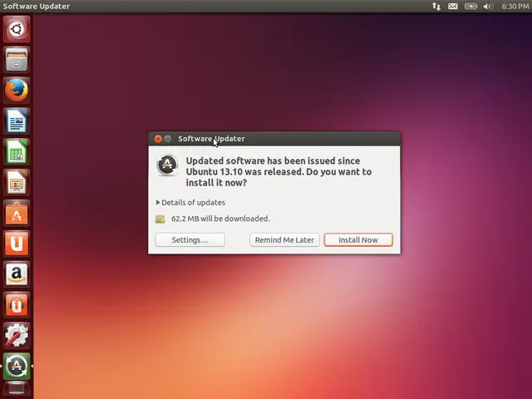Expand Details of updates
532x399 pixels.
tap(190, 203)
